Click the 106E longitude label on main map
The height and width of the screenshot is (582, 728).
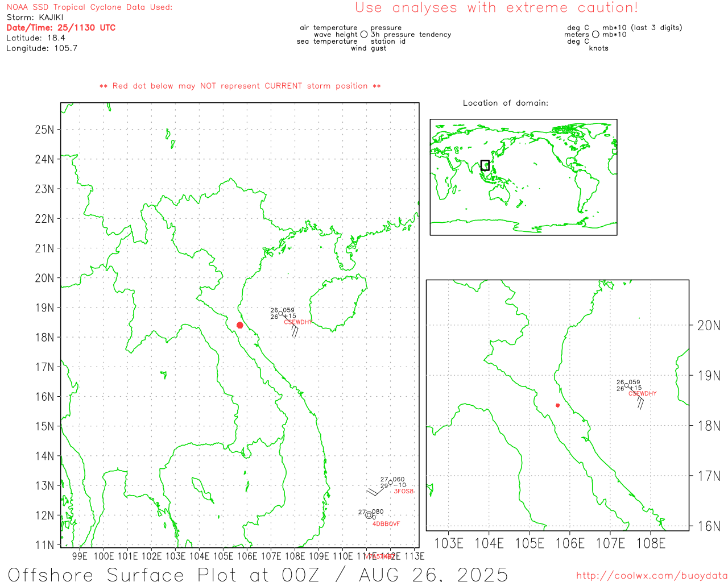pyautogui.click(x=247, y=556)
